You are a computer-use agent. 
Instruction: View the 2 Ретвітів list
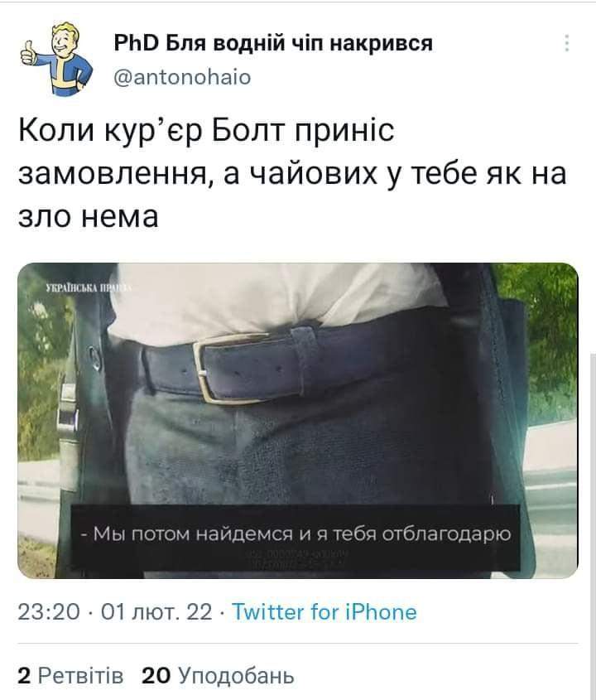[x=70, y=676]
